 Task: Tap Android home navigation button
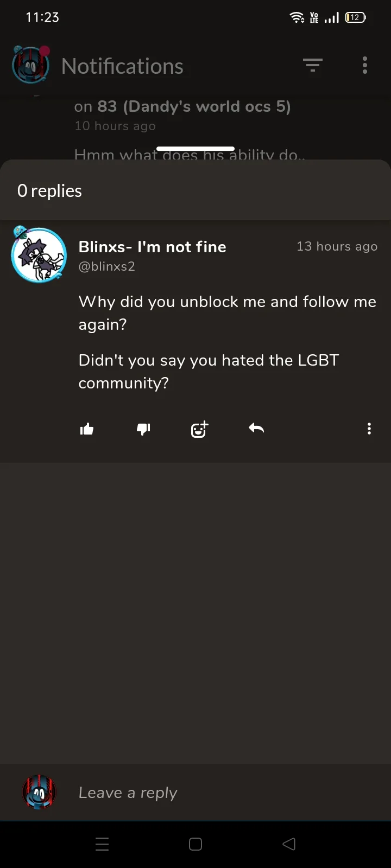195,844
